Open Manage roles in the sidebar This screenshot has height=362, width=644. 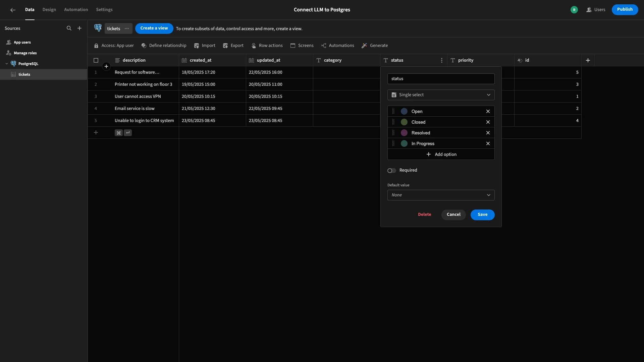[25, 53]
